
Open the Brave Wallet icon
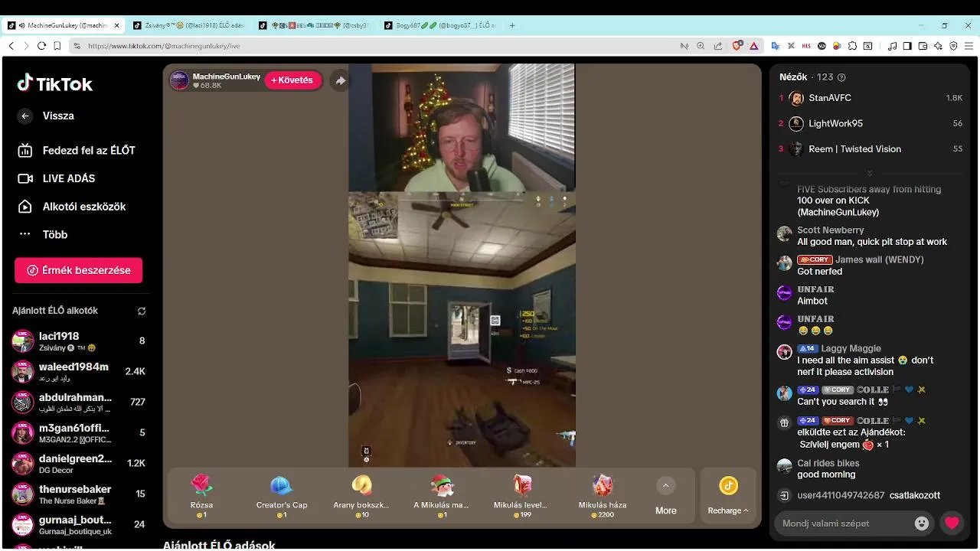coord(923,46)
